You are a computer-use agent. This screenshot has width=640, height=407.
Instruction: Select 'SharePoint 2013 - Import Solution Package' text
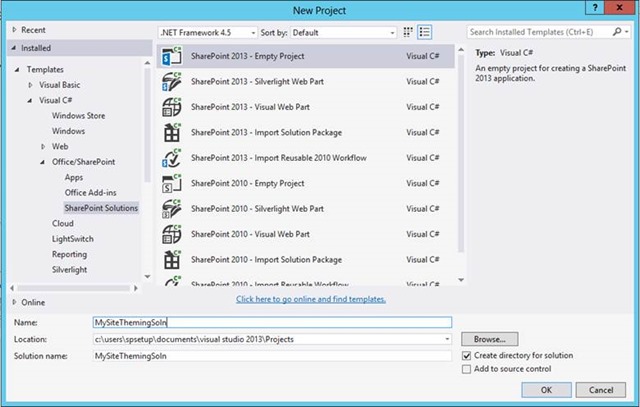pyautogui.click(x=266, y=132)
